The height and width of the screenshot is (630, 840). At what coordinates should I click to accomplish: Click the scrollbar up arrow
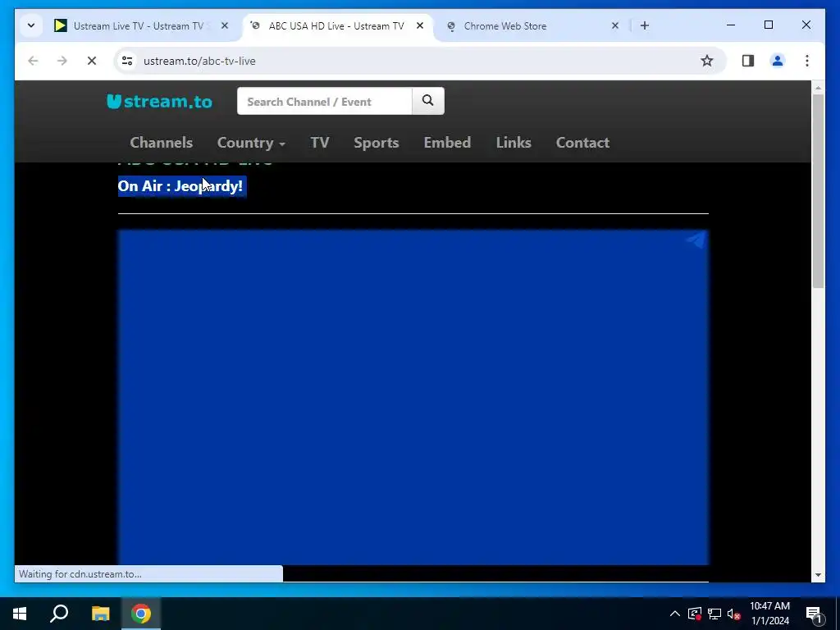(818, 87)
